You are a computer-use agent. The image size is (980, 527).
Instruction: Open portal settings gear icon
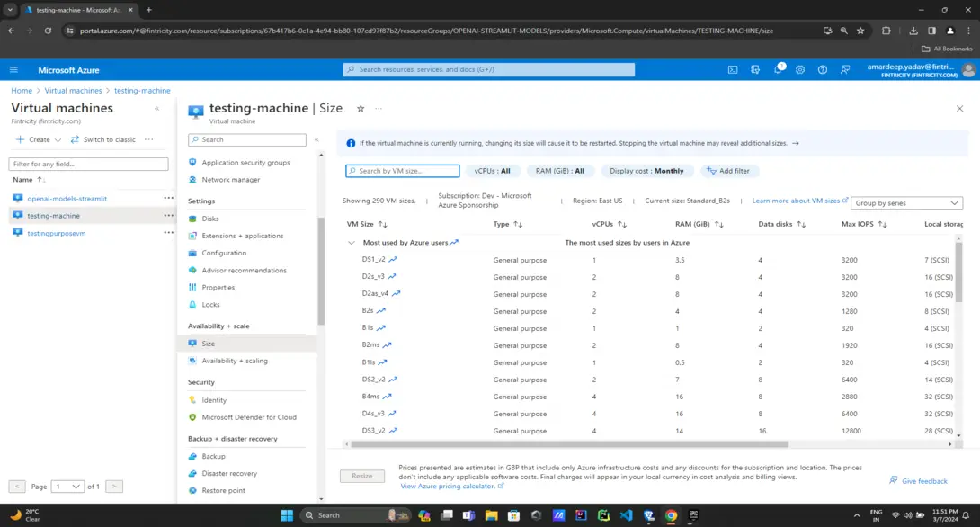(x=800, y=70)
